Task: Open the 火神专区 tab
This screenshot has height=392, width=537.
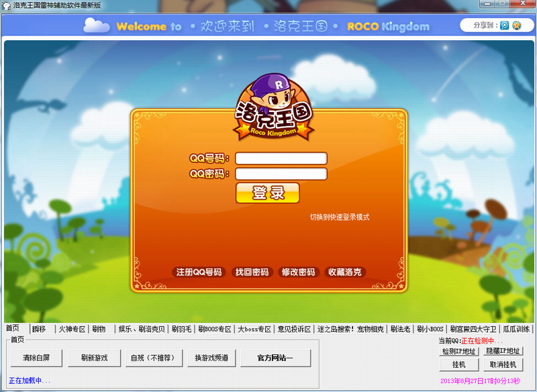Action: (x=72, y=330)
